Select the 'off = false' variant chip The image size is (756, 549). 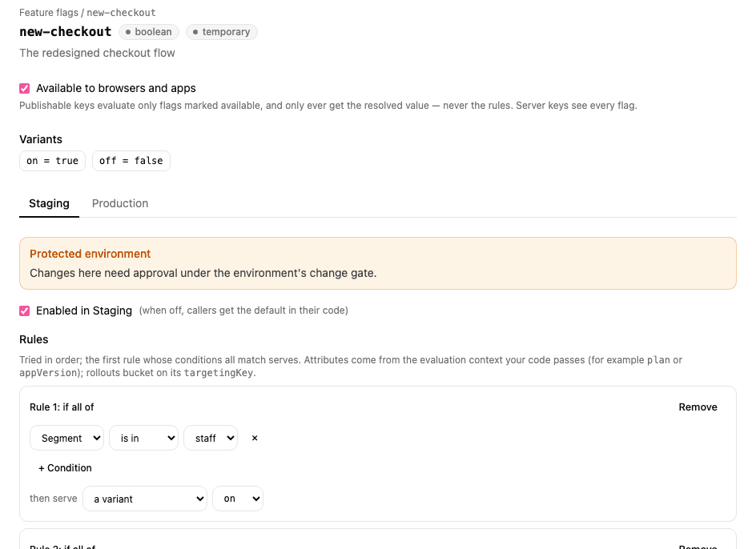click(131, 161)
